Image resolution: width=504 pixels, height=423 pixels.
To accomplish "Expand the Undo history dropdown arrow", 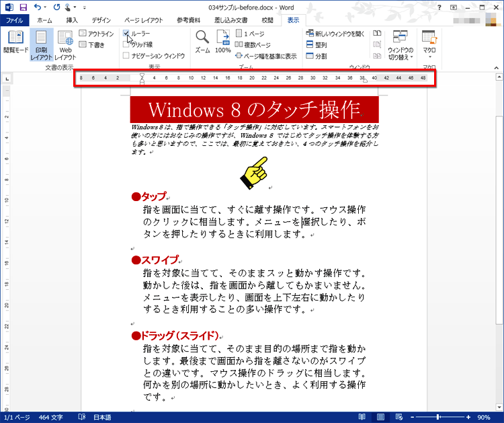I will (45, 7).
